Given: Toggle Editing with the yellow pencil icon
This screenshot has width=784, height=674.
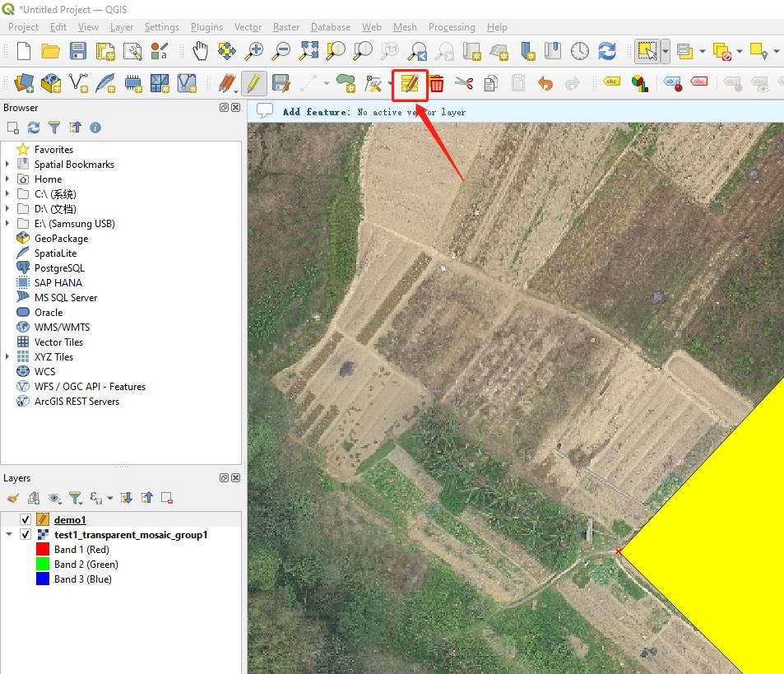Looking at the screenshot, I should 253,83.
